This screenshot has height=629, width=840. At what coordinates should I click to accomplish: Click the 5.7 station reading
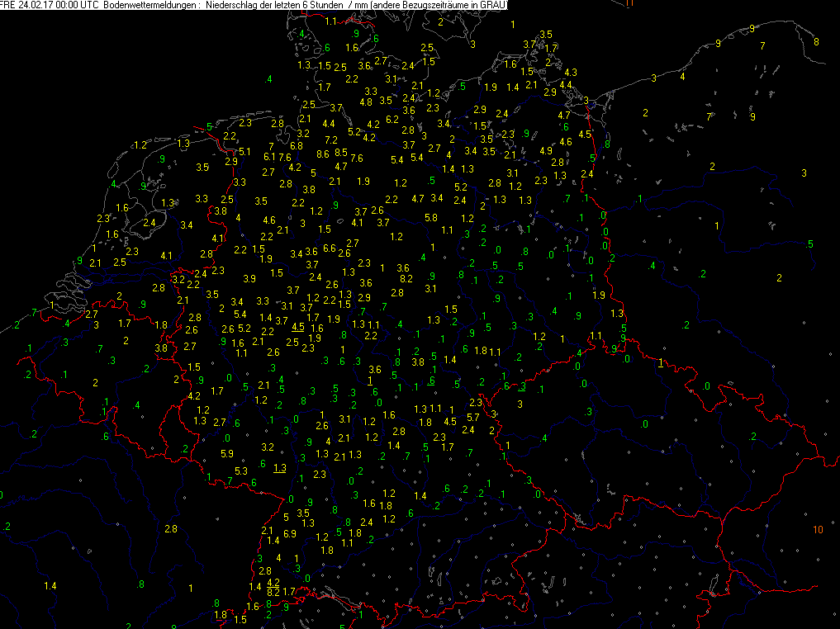(x=472, y=419)
